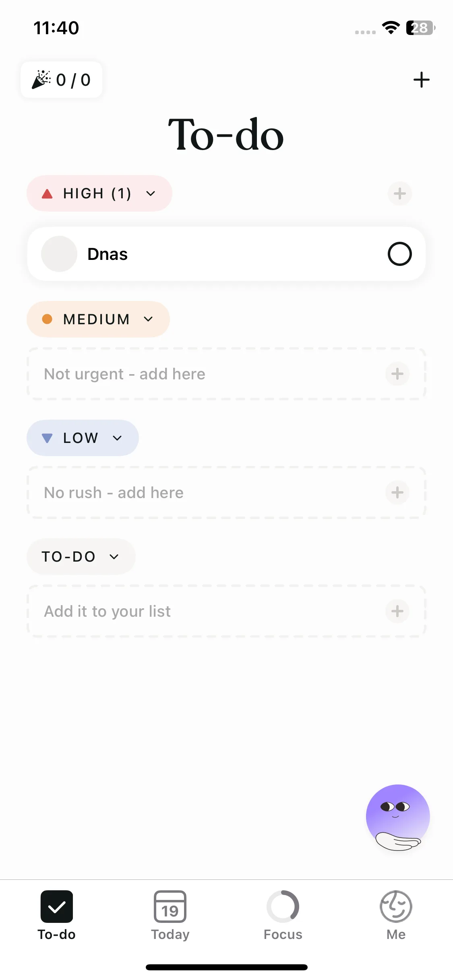Tap the plus icon at top right
453x980 pixels.
point(421,80)
